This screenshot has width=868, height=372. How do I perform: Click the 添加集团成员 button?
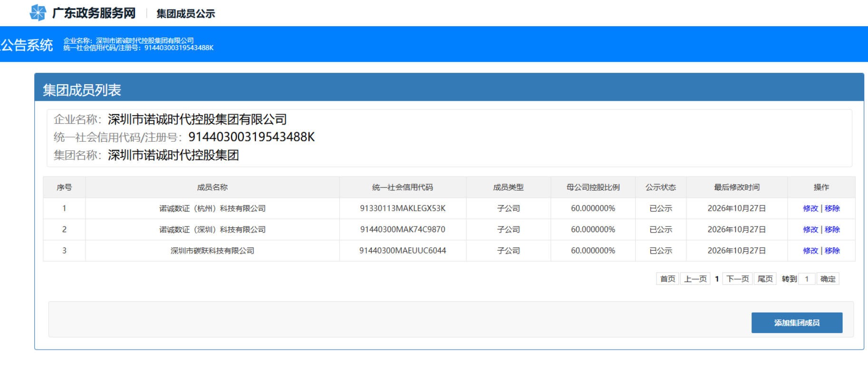coord(797,323)
